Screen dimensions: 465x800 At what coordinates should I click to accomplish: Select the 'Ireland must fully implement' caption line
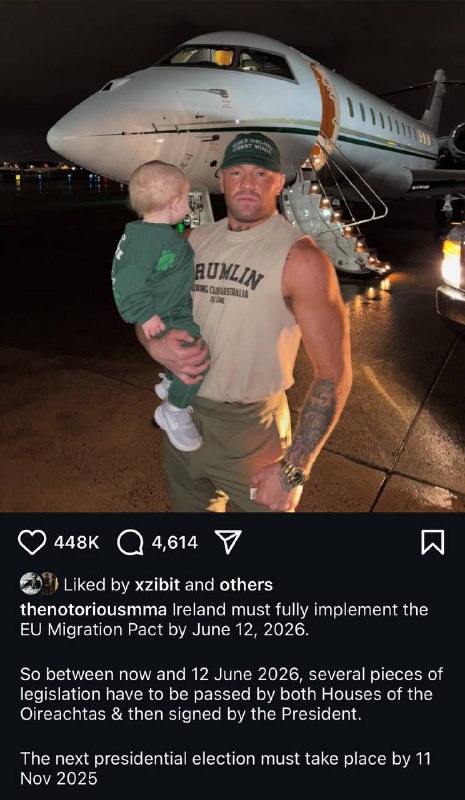(224, 619)
